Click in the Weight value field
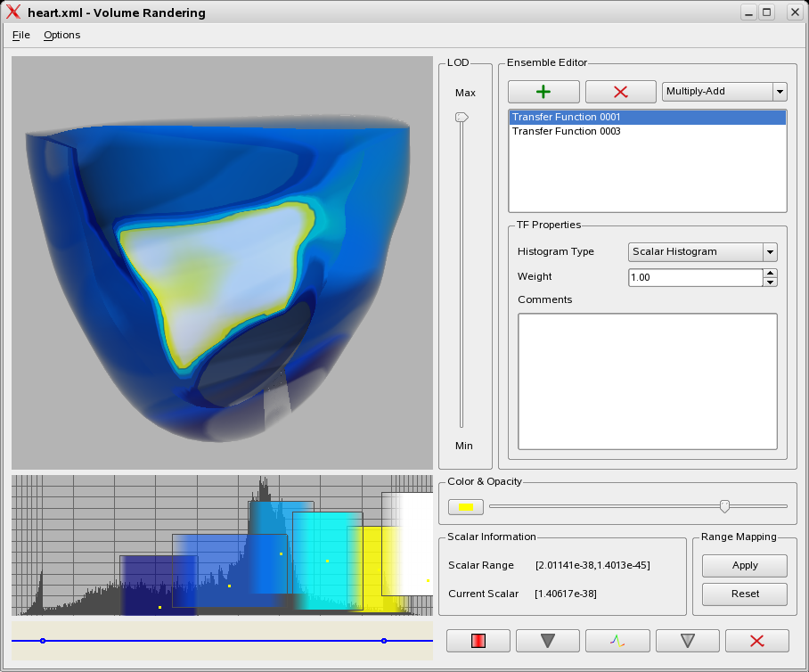809x672 pixels. tap(696, 278)
